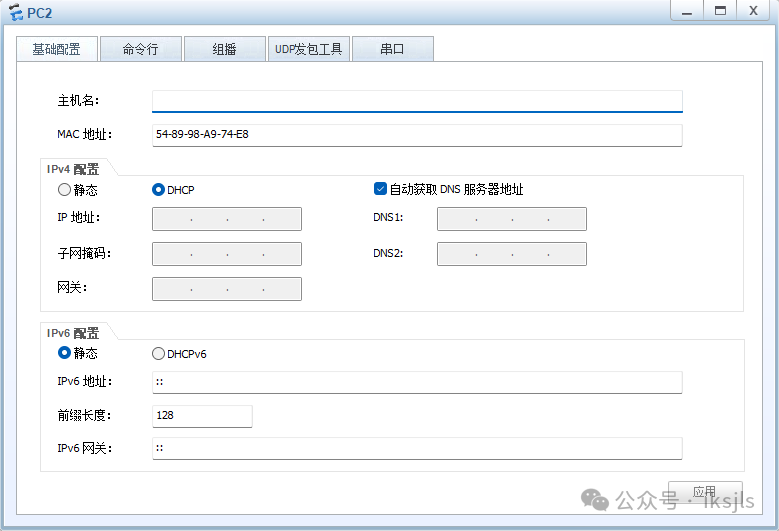Focus the 主机名 input field
Image resolution: width=779 pixels, height=531 pixels.
417,101
